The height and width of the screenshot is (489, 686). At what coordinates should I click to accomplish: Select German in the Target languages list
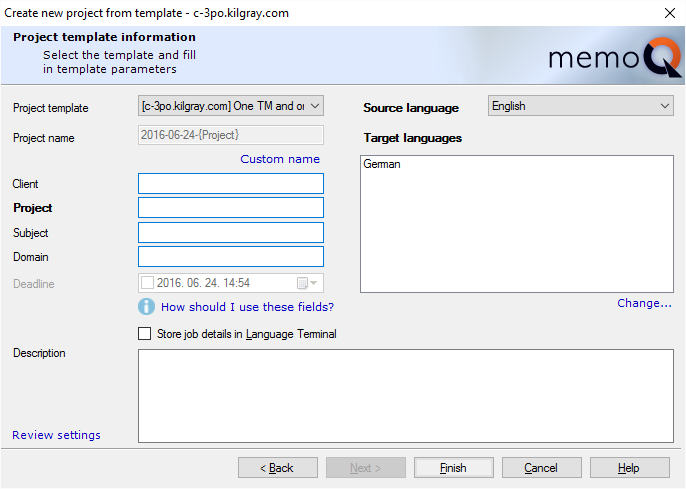click(x=382, y=164)
